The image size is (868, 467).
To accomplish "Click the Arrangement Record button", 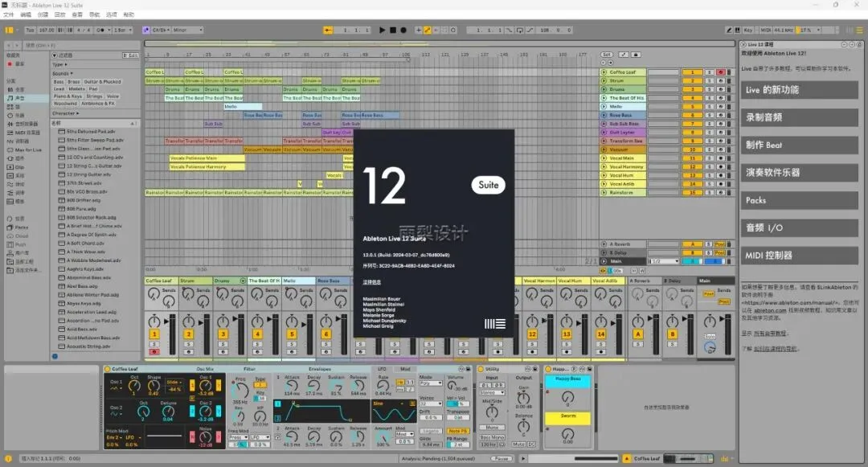I will [403, 30].
